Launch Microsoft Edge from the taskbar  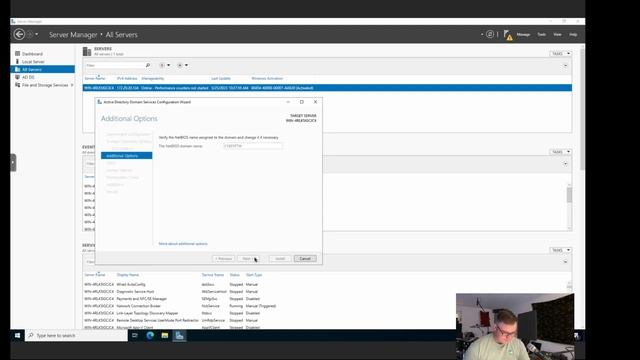pyautogui.click(x=150, y=336)
